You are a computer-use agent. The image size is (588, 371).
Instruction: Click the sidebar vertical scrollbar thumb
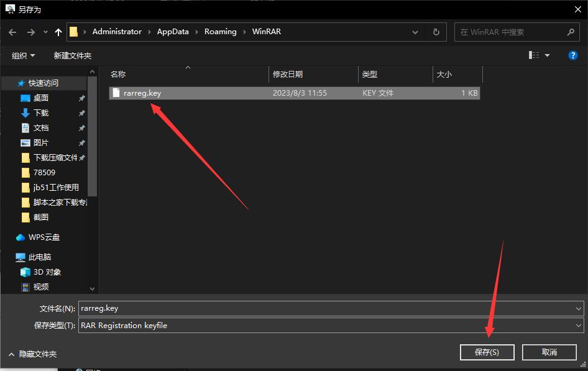coord(92,137)
